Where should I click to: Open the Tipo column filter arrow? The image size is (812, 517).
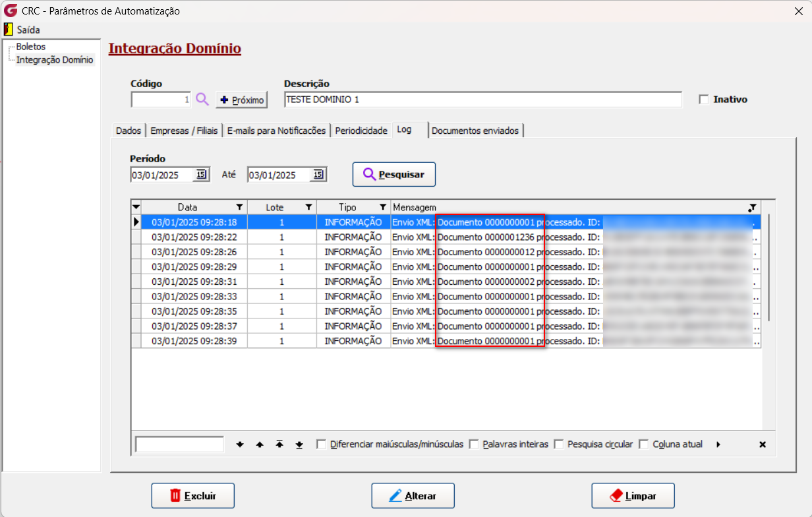[383, 207]
